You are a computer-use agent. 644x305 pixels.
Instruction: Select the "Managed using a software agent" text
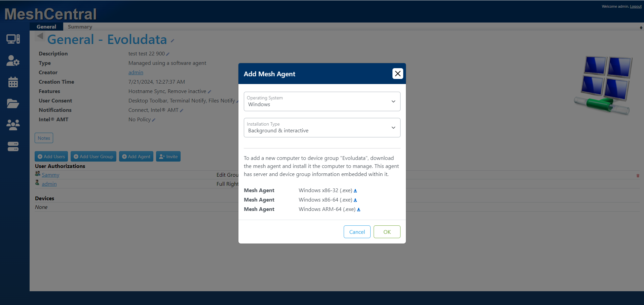coord(167,63)
